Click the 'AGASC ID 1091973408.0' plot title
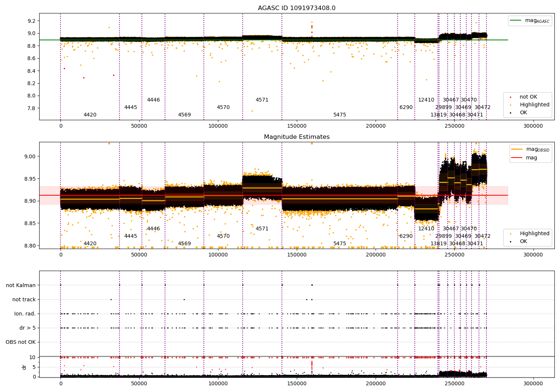The height and width of the screenshot is (392, 560). point(296,8)
